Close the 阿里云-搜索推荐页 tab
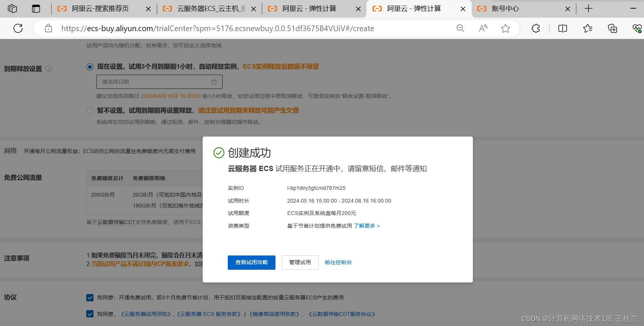 click(x=148, y=9)
